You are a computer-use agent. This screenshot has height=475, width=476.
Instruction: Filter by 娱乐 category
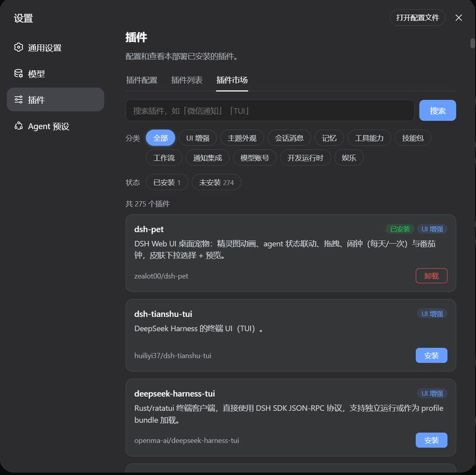pyautogui.click(x=349, y=158)
